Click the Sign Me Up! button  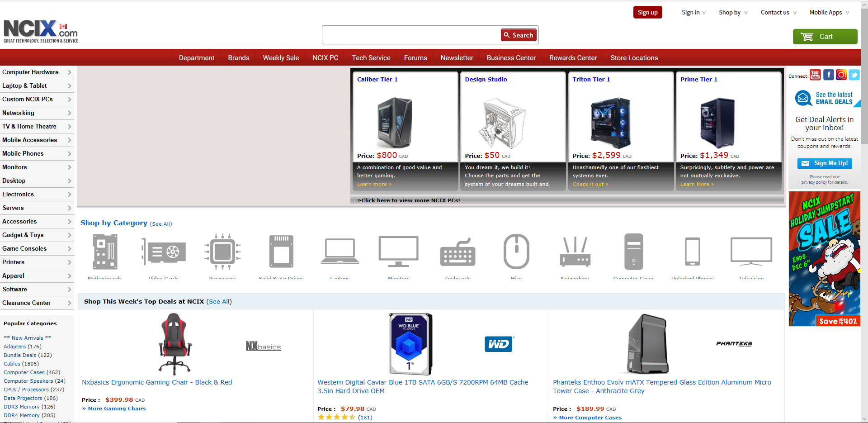[x=825, y=163]
